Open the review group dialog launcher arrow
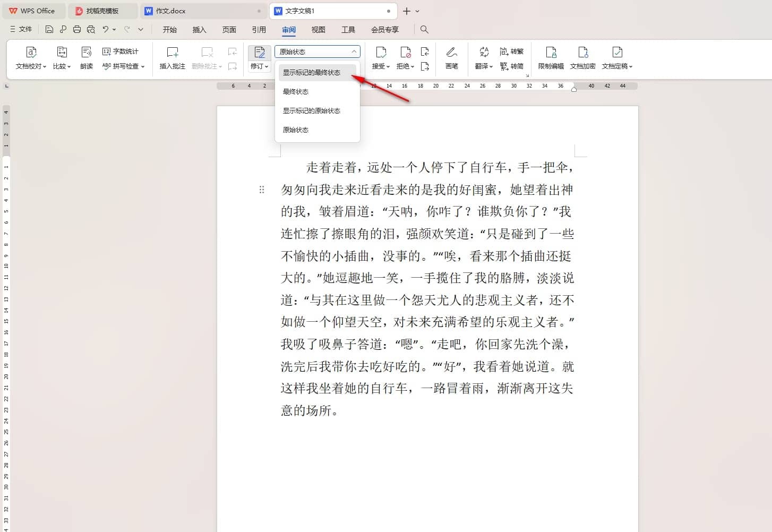The height and width of the screenshot is (532, 772). coord(528,76)
